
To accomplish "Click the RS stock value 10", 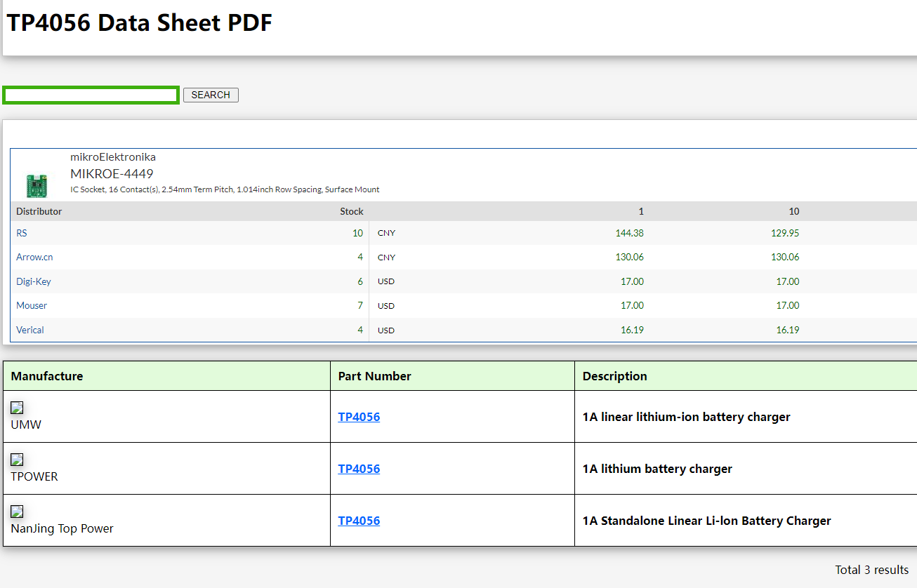I will 358,233.
